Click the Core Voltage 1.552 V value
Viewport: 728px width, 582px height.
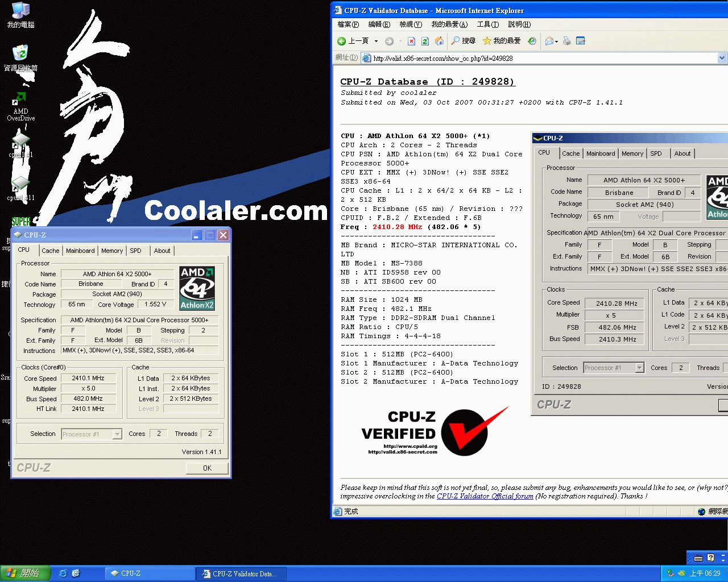pyautogui.click(x=155, y=305)
